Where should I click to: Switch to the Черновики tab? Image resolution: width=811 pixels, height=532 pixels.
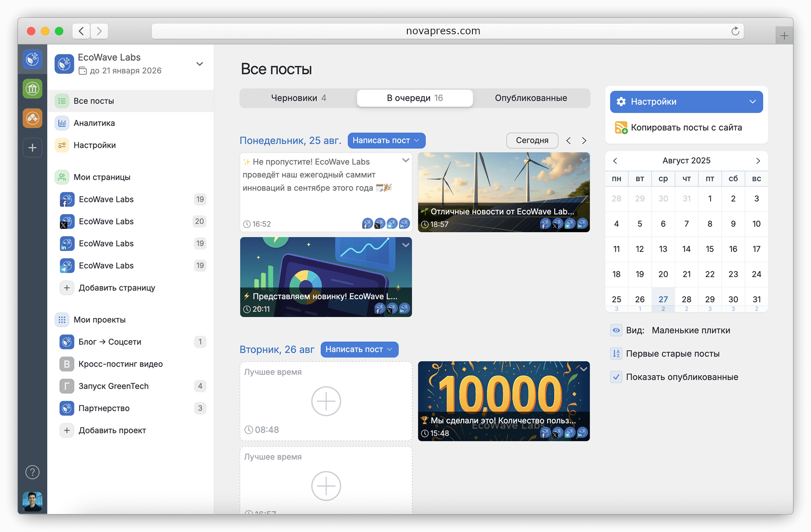(x=298, y=98)
